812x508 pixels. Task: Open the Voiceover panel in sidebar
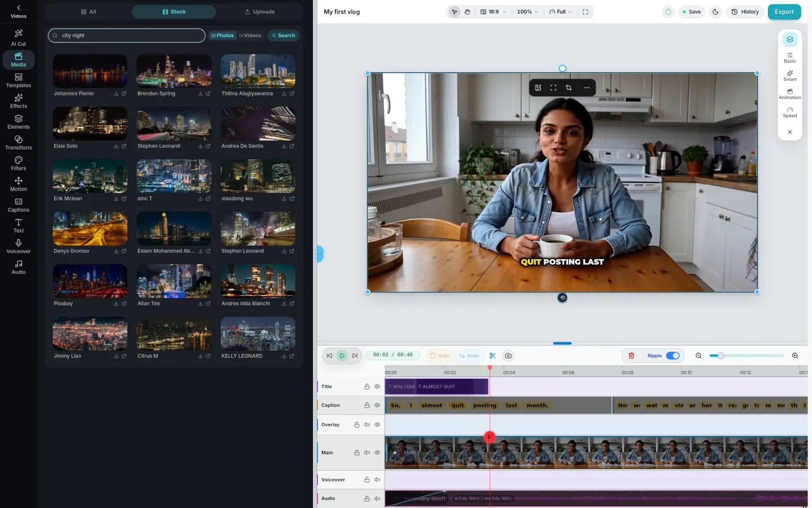19,247
